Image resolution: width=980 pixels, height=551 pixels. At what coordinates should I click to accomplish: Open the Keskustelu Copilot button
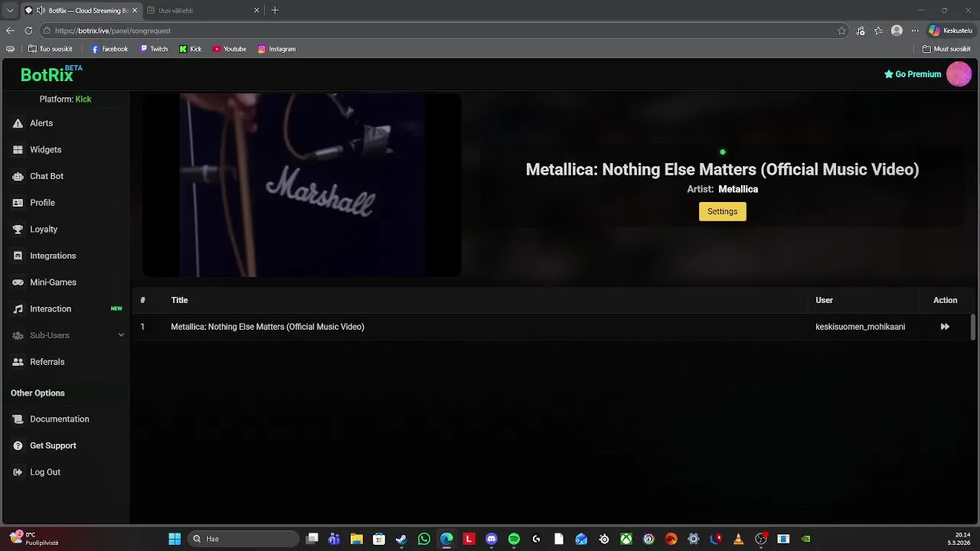pos(950,31)
